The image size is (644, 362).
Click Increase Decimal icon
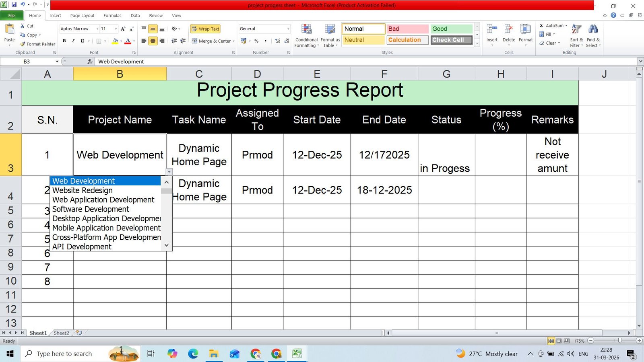[x=278, y=41]
